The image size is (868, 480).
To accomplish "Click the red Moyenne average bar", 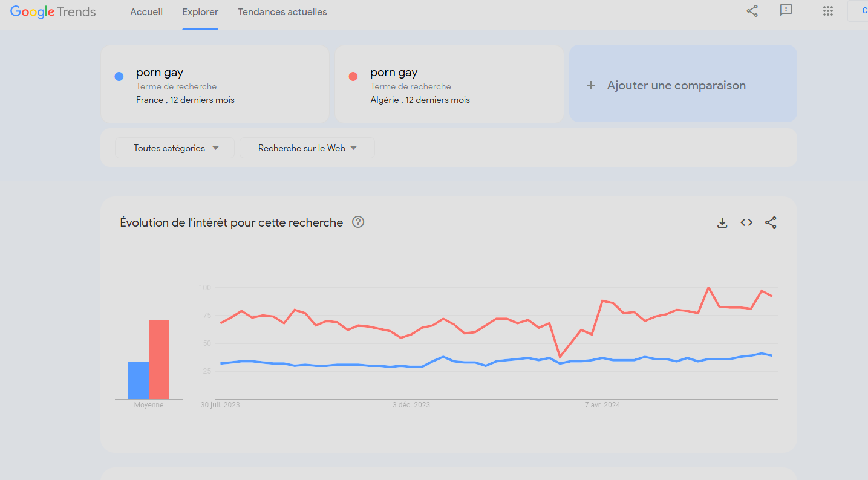I will coord(159,360).
